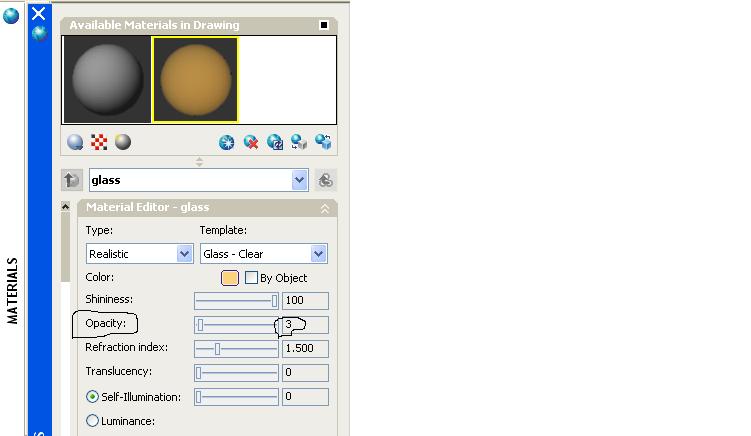Click the Self-Illumination value field

click(305, 397)
